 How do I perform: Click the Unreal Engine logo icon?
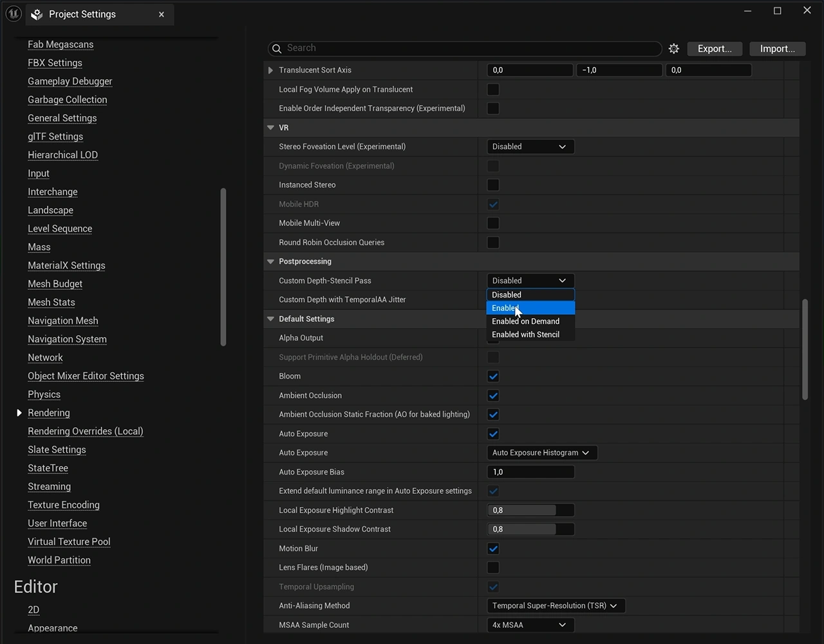[13, 14]
